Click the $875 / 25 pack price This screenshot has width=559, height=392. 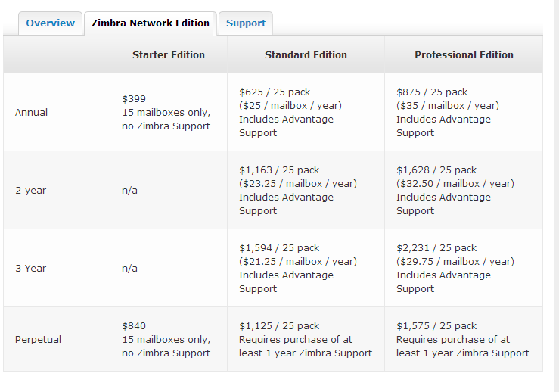tap(436, 92)
